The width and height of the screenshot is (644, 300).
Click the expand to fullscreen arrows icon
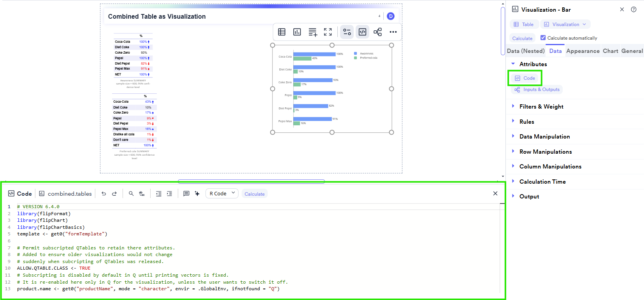pos(328,32)
